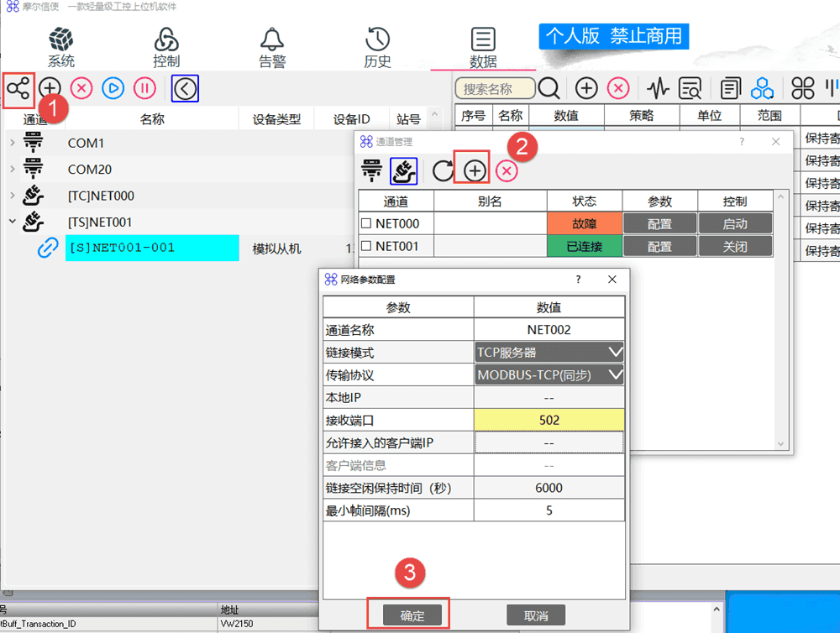840x633 pixels.
Task: Switch to the 历史 tab
Action: [x=377, y=47]
